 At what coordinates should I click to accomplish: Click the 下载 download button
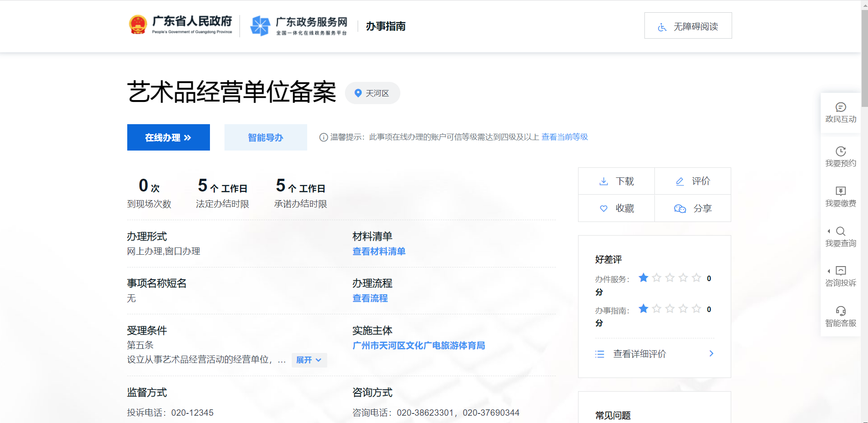[x=616, y=181]
